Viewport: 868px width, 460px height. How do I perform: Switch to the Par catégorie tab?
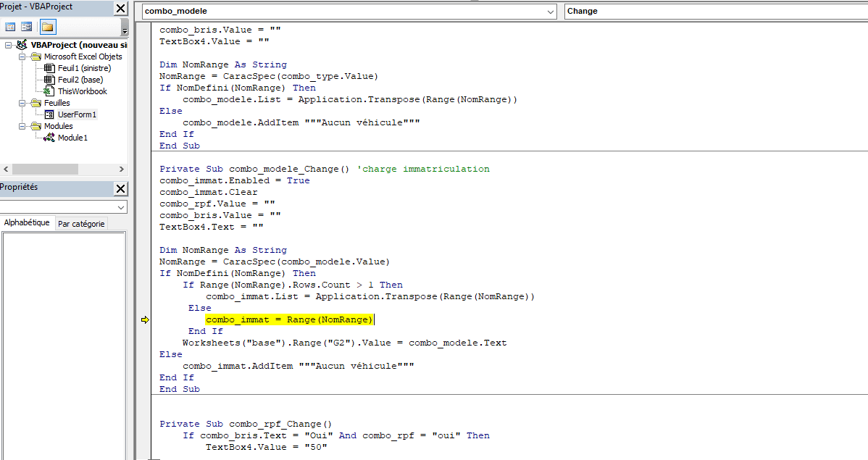pyautogui.click(x=81, y=224)
